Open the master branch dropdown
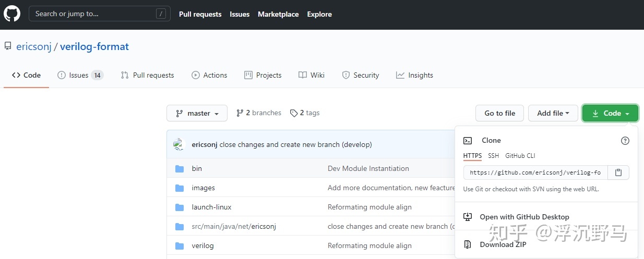644x259 pixels. (197, 113)
